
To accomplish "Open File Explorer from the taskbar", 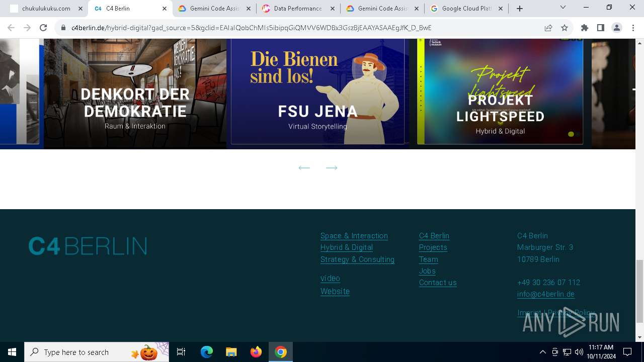I will pos(231,352).
